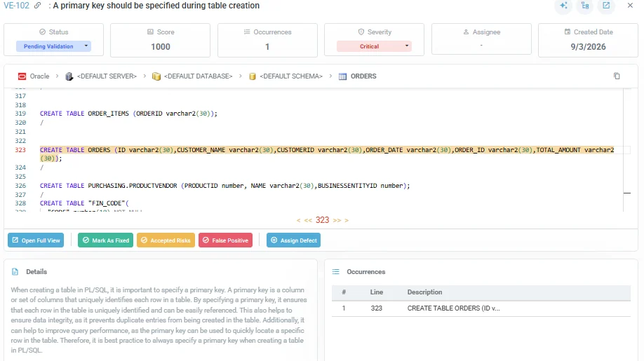Click the hierarchy tree icon in header
Image resolution: width=644 pixels, height=361 pixels.
[585, 6]
